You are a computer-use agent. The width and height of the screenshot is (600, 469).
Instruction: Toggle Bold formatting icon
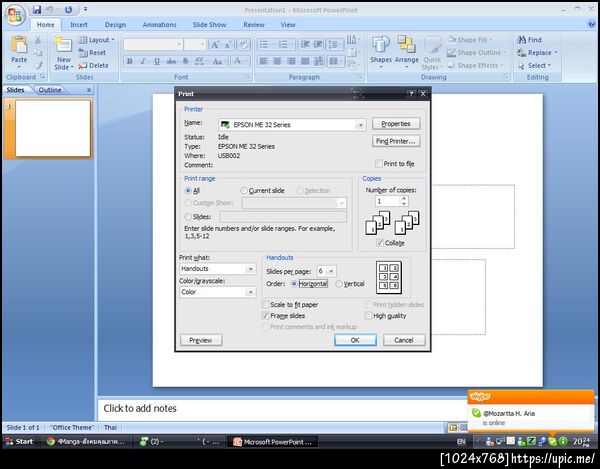(130, 61)
